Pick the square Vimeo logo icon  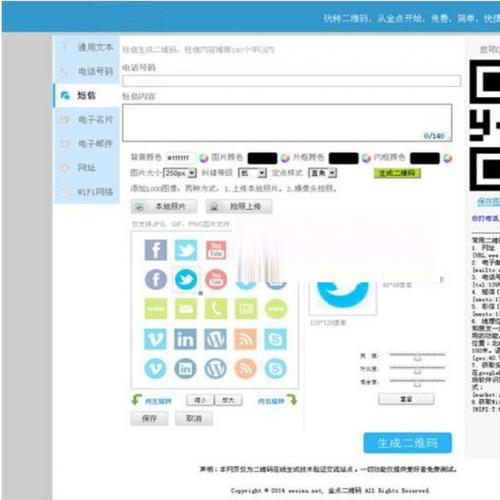pos(156,339)
